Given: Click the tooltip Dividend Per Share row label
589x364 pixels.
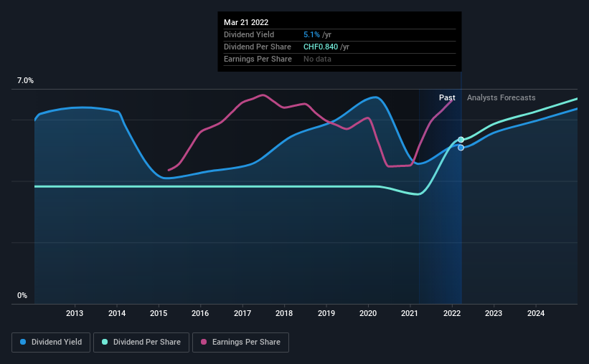Looking at the screenshot, I should pos(258,47).
